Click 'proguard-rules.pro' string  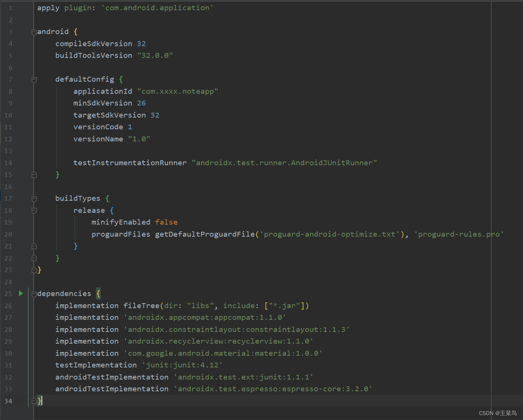[459, 234]
